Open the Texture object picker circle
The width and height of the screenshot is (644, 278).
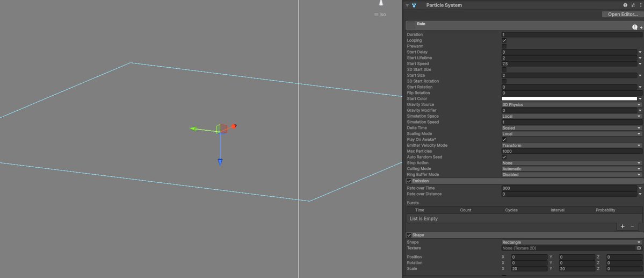639,248
